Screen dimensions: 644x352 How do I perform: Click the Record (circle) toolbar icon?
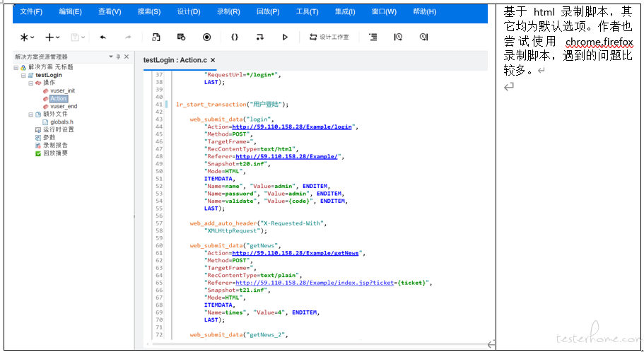[x=207, y=37]
